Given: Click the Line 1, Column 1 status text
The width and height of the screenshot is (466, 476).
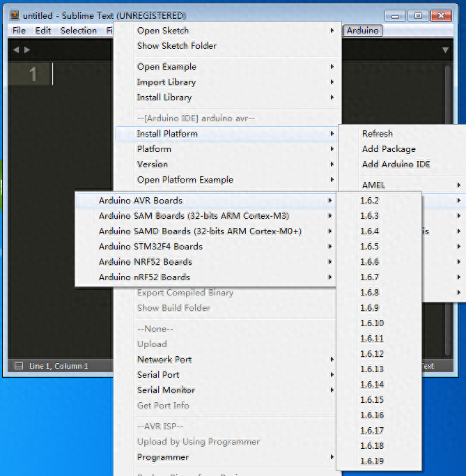Looking at the screenshot, I should coord(59,366).
